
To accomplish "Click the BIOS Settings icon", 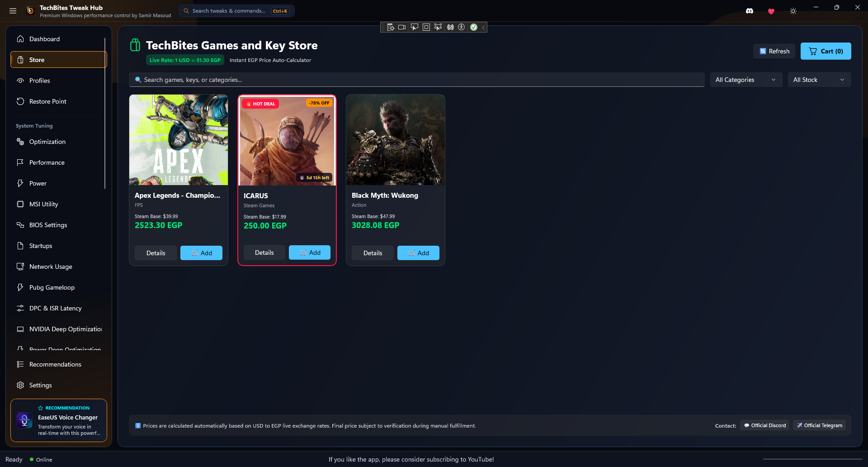I will (20, 225).
